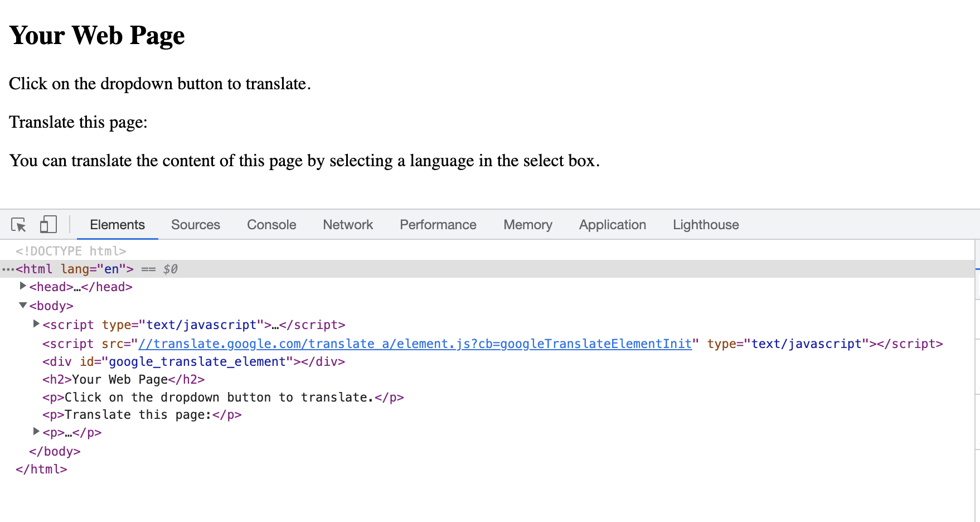Open the Console tab

pos(271,225)
